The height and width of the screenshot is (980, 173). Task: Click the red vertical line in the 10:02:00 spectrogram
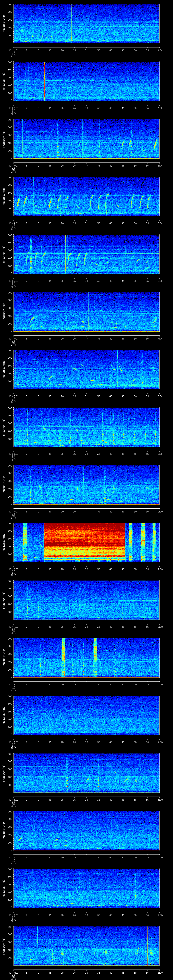coord(44,81)
